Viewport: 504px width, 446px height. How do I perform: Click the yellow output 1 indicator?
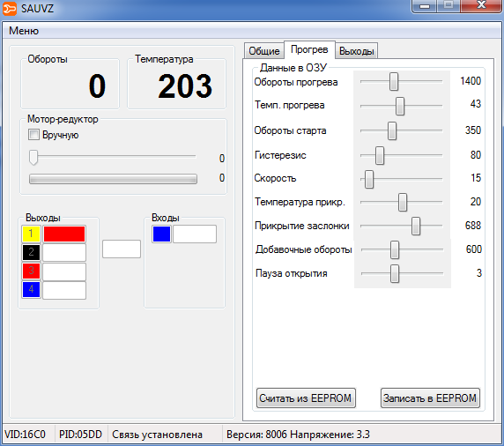31,234
